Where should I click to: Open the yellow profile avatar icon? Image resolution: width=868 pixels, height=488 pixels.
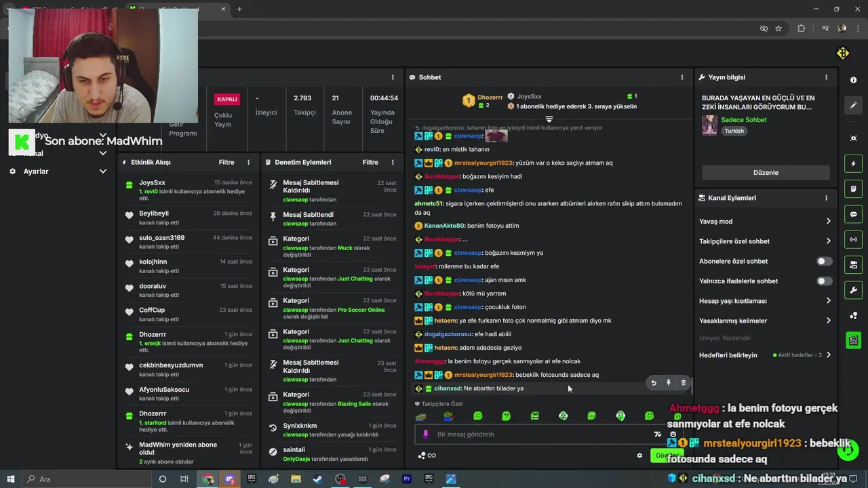click(843, 54)
